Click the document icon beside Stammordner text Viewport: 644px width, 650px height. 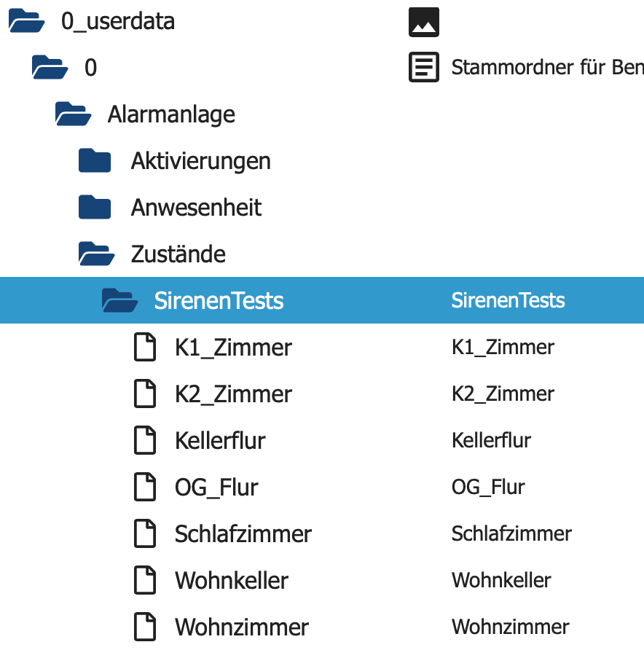pos(423,68)
